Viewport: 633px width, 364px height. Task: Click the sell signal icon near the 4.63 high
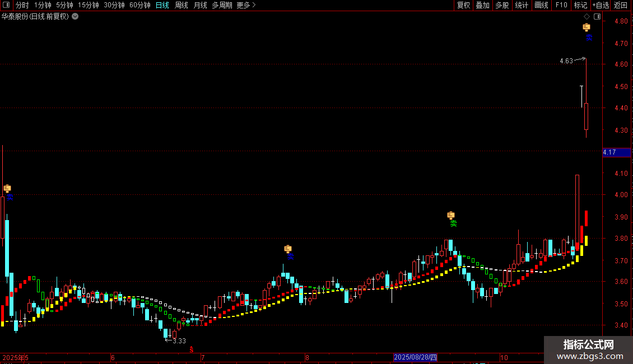tap(587, 27)
